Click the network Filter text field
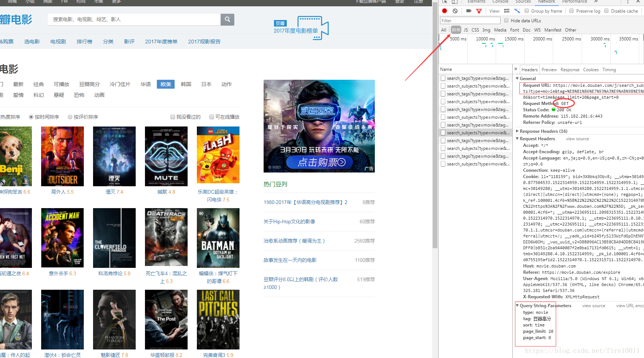Image resolution: width=644 pixels, height=358 pixels. click(470, 20)
